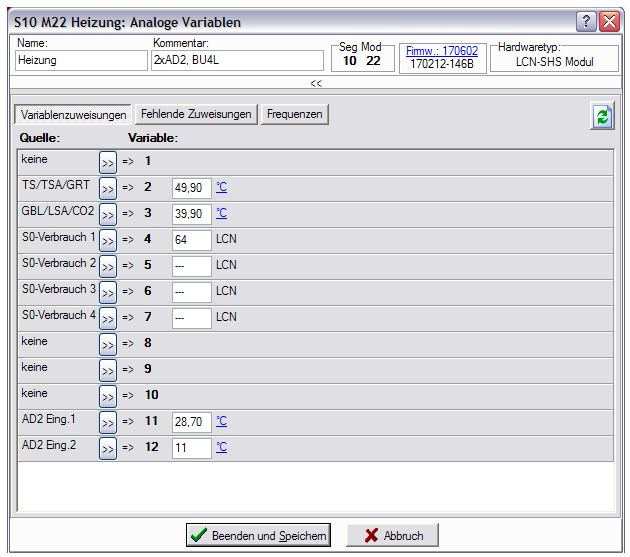This screenshot has height=557, width=630.
Task: Switch to Fehlende Zuweisungen tab
Action: pos(196,115)
